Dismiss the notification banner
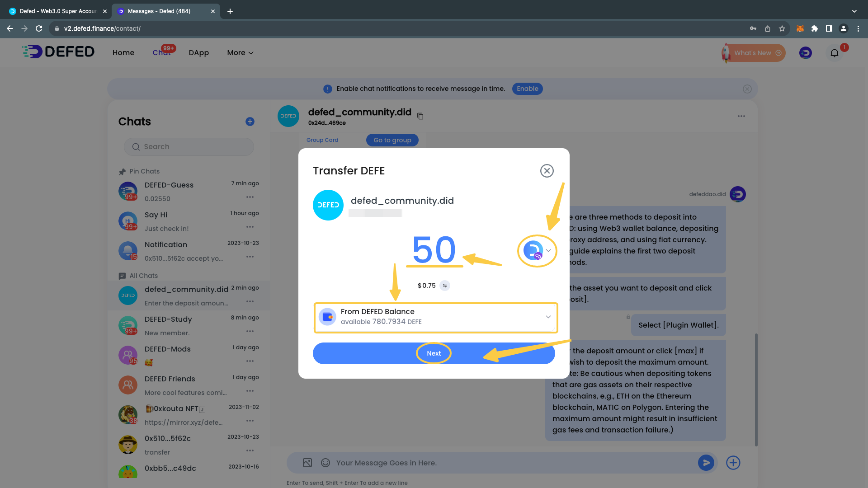Image resolution: width=868 pixels, height=488 pixels. (747, 89)
